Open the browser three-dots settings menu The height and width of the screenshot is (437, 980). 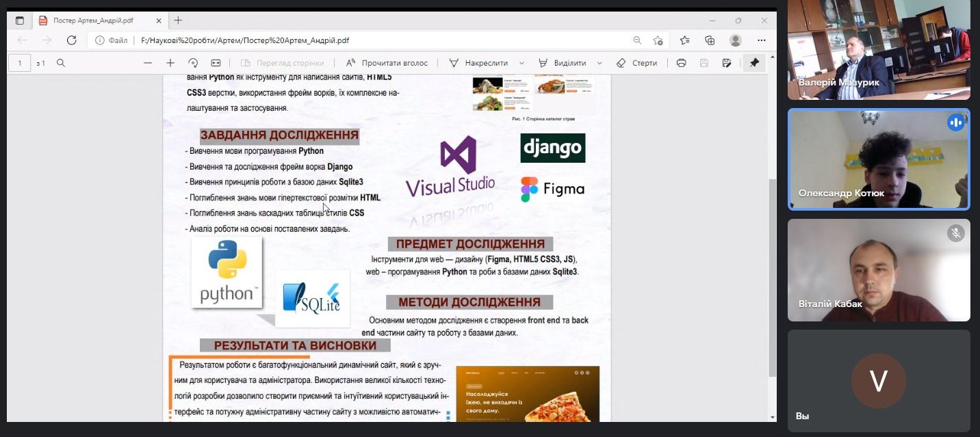pyautogui.click(x=762, y=40)
